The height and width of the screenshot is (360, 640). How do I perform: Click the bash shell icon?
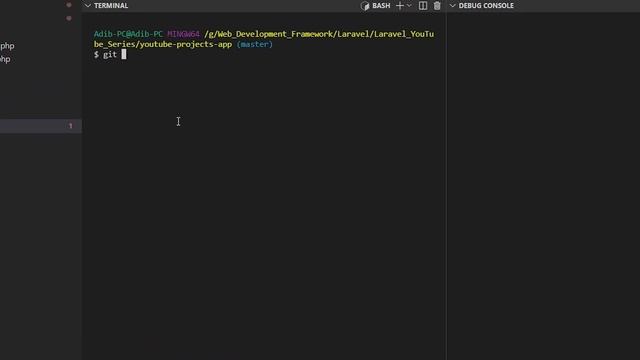click(365, 6)
